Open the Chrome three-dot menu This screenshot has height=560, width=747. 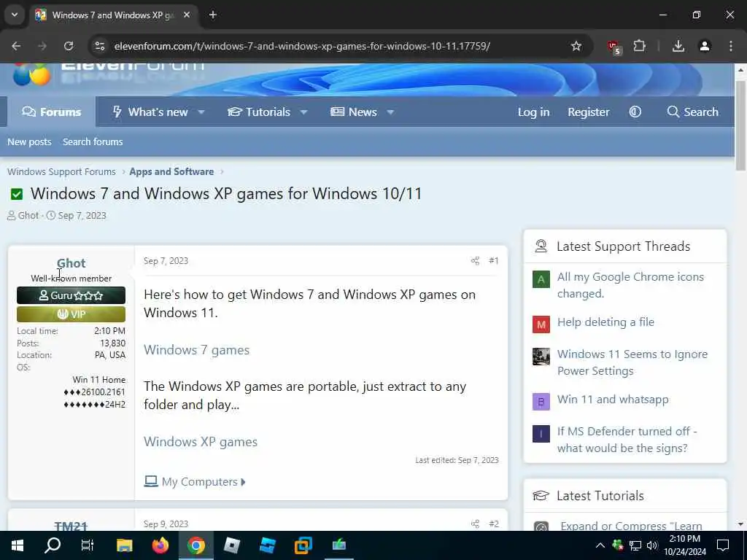(x=731, y=46)
